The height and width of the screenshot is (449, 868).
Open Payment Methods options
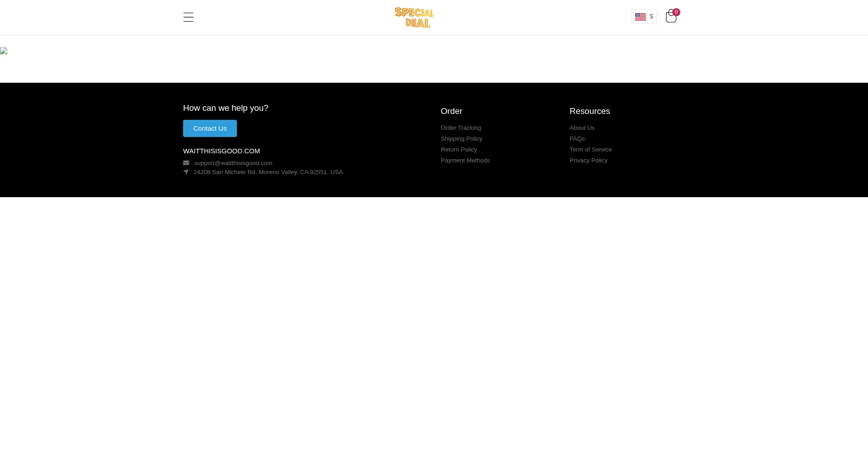465,160
